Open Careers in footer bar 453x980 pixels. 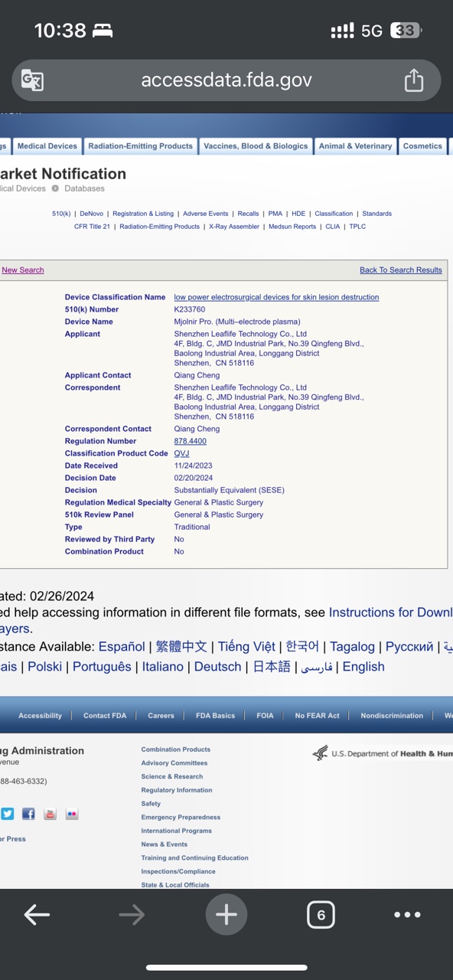point(161,716)
